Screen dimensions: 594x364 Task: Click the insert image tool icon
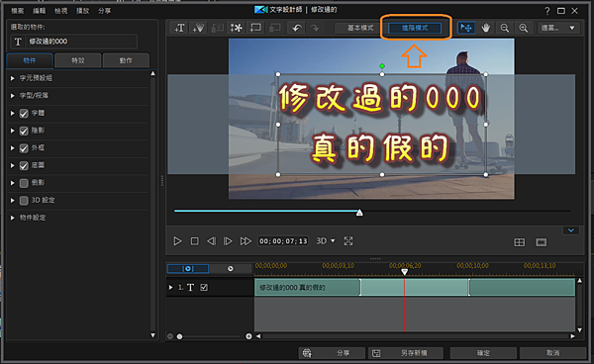(217, 28)
